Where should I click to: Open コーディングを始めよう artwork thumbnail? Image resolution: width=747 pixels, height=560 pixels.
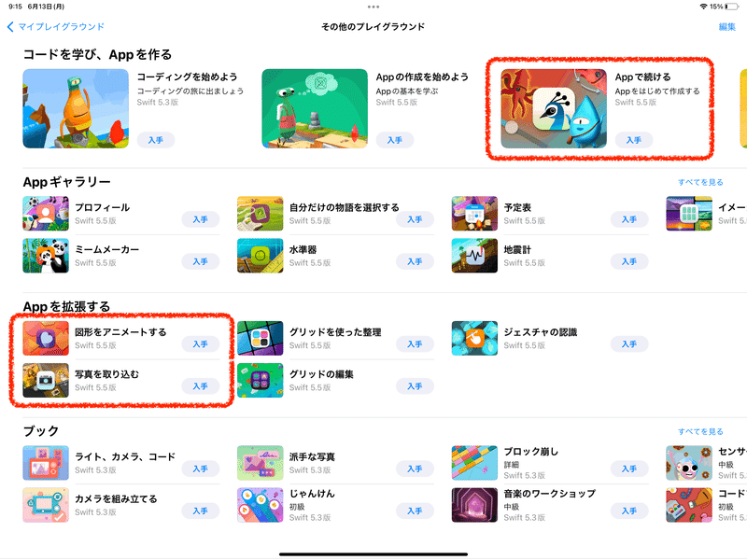click(76, 108)
